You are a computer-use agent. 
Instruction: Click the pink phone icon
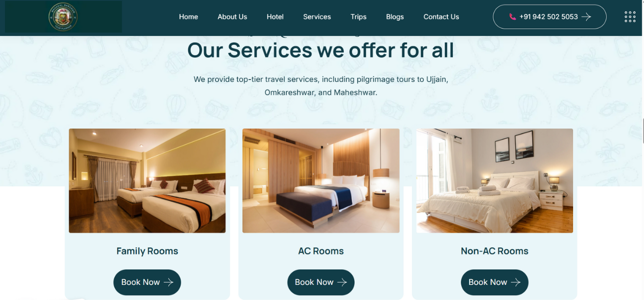(x=512, y=16)
